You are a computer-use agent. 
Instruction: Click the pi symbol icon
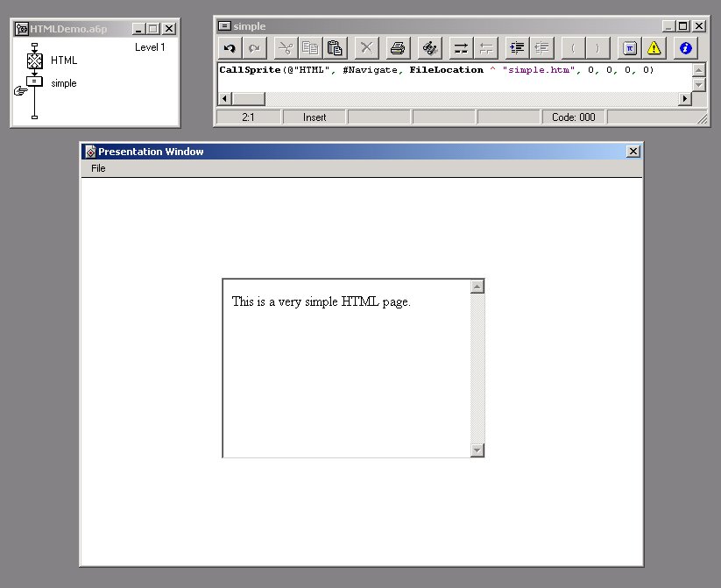click(x=630, y=48)
